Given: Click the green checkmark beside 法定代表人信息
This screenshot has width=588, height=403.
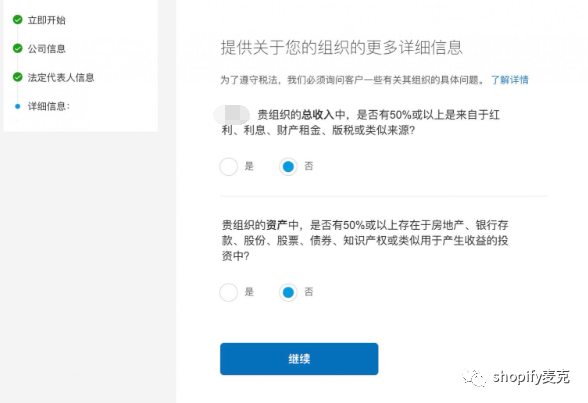Looking at the screenshot, I should pos(17,77).
